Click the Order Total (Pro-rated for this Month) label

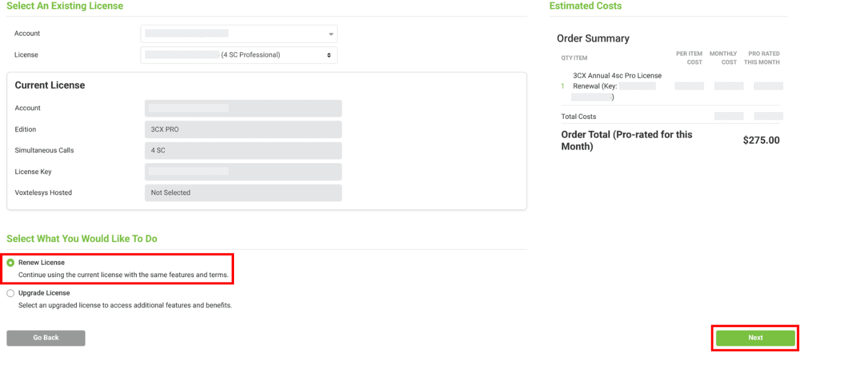coord(627,141)
